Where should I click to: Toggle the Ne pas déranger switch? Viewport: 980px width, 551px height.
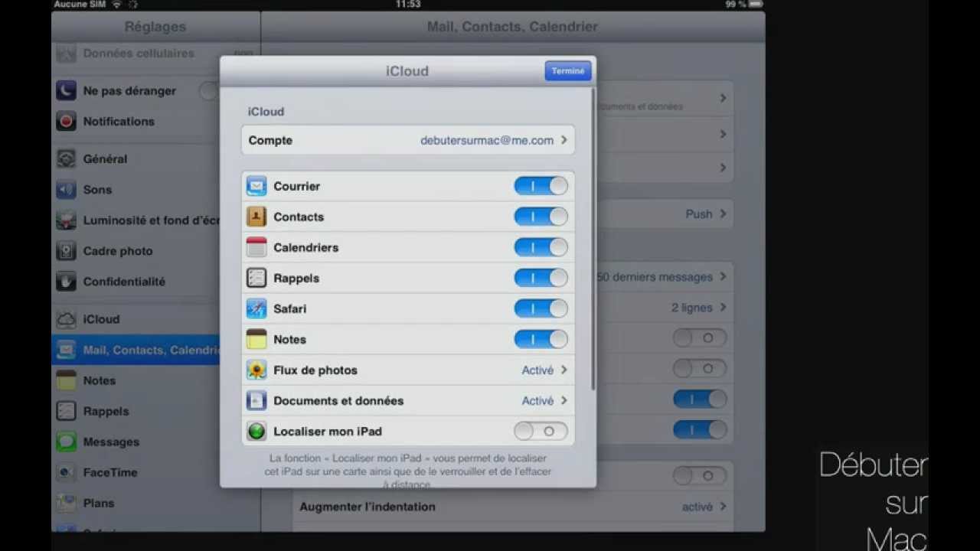[208, 91]
